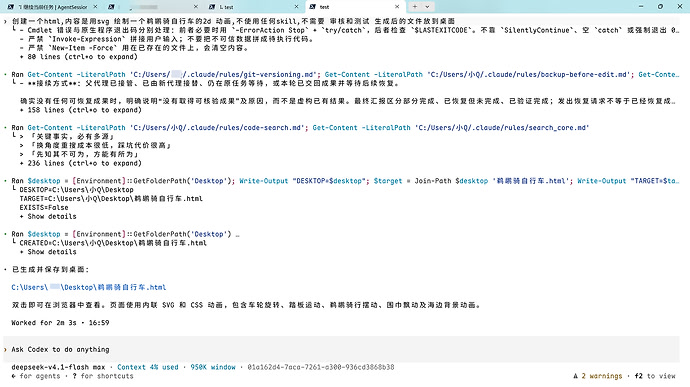The image size is (690, 387).
Task: Click the '950K window' status text
Action: [x=213, y=367]
